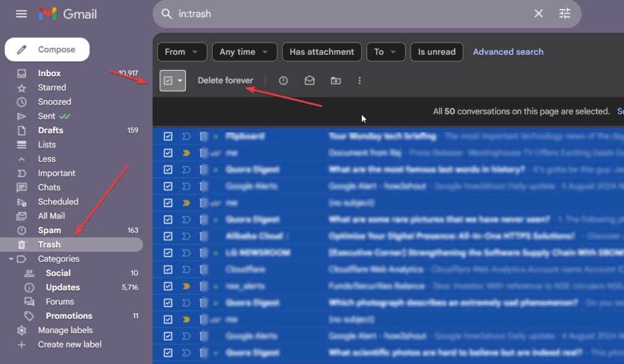
Task: Open More options three-dot menu
Action: click(x=360, y=81)
